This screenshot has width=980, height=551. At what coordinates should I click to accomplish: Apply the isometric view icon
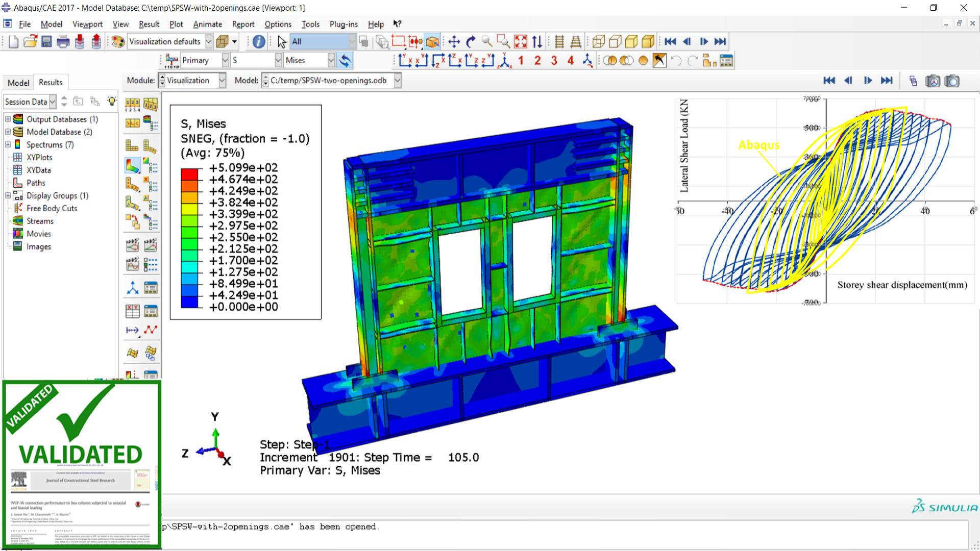pos(504,61)
